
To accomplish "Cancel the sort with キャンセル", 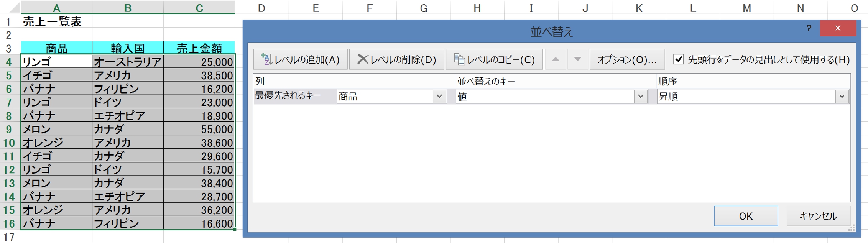I will 818,216.
